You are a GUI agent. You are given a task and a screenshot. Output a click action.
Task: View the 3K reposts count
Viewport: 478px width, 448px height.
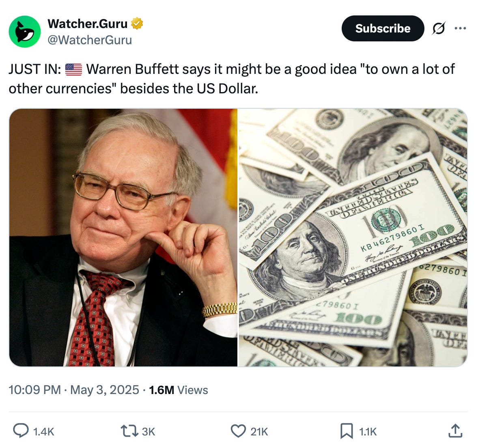(149, 431)
